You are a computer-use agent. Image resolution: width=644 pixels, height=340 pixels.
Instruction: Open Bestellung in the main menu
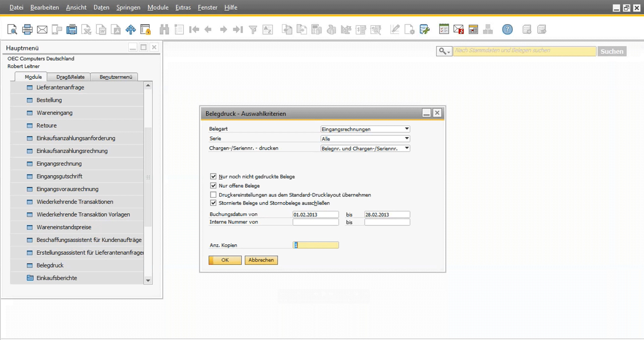point(77,100)
